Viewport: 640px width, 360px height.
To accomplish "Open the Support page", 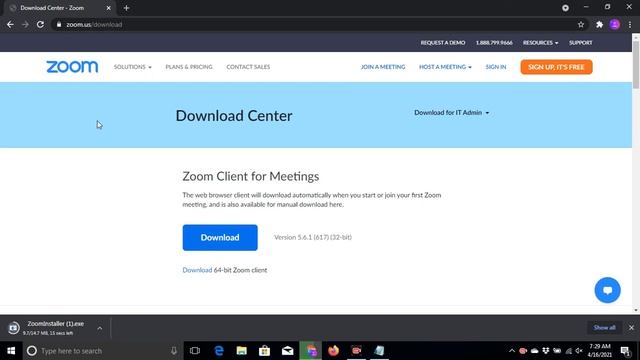I will 580,42.
